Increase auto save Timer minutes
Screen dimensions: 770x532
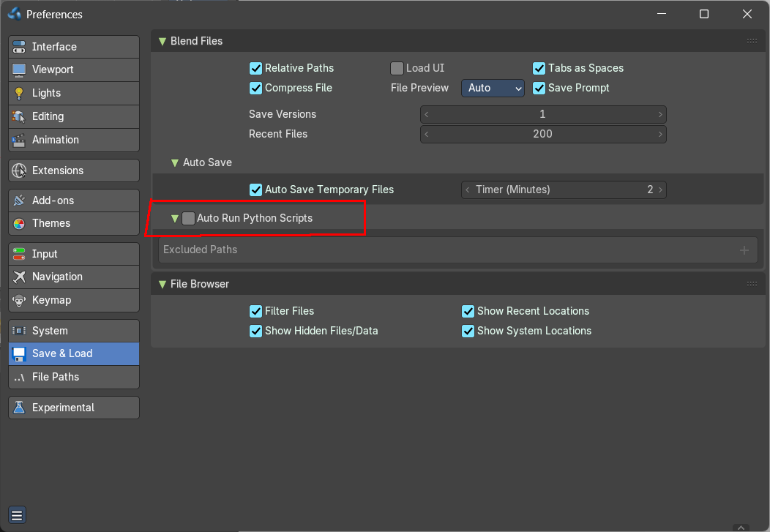[660, 190]
